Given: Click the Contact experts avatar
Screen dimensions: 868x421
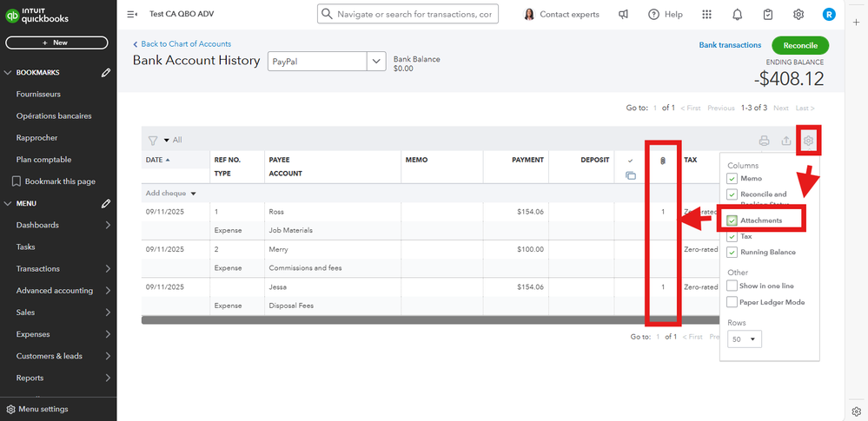Looking at the screenshot, I should 529,15.
